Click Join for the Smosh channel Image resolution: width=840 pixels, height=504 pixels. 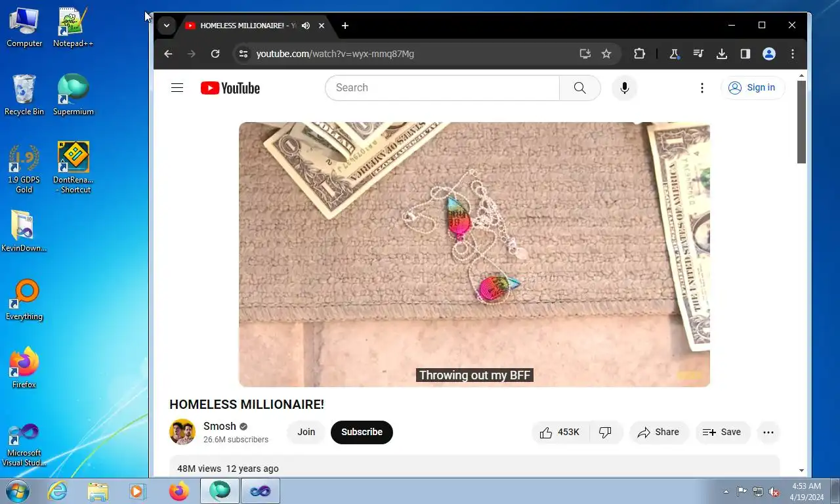(x=306, y=432)
